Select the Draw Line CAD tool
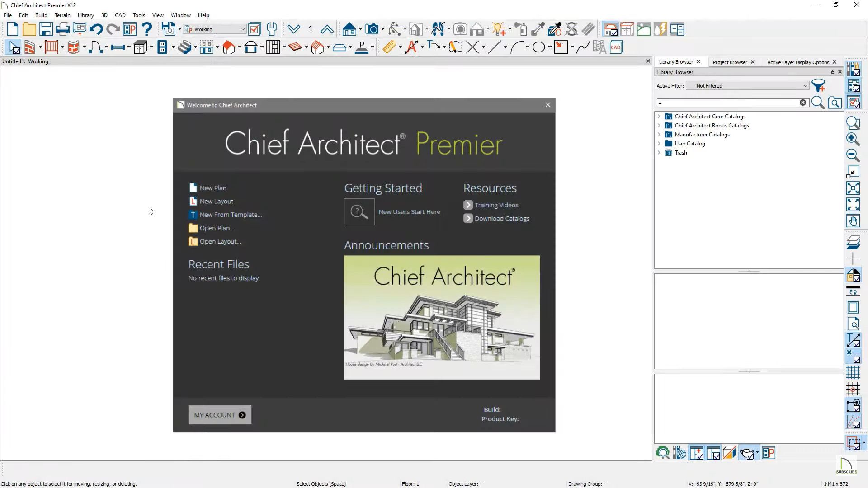Screen dimensions: 868x488 [x=495, y=47]
